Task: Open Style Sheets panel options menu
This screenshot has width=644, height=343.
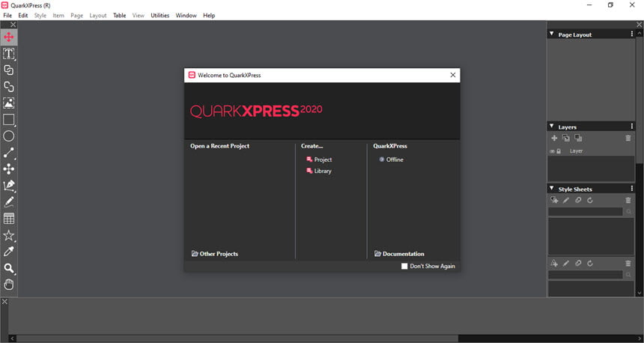Action: tap(632, 189)
